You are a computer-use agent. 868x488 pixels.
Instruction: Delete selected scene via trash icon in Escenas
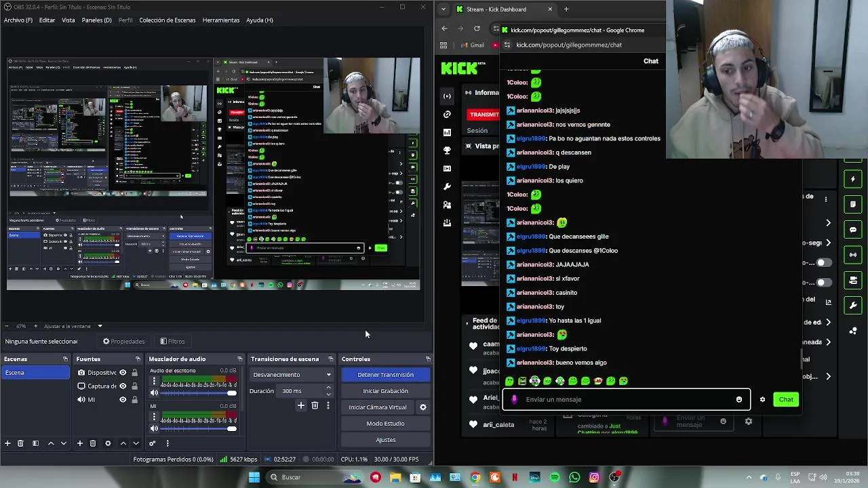(x=20, y=443)
